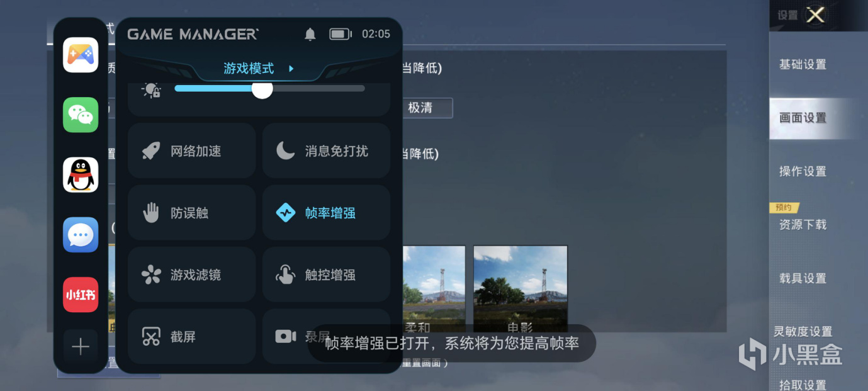
Task: Click the brightness lock sun icon
Action: tap(152, 90)
